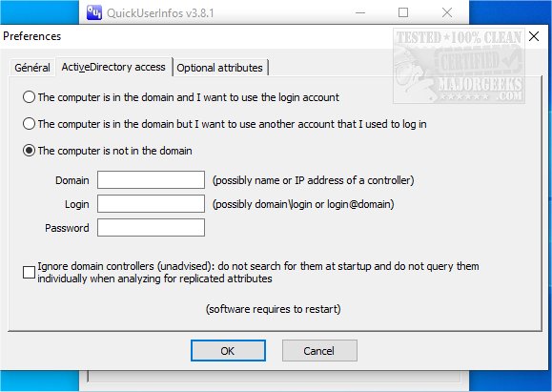Close the Preferences dialog with the X
Viewport: 552px width, 392px height.
(534, 36)
